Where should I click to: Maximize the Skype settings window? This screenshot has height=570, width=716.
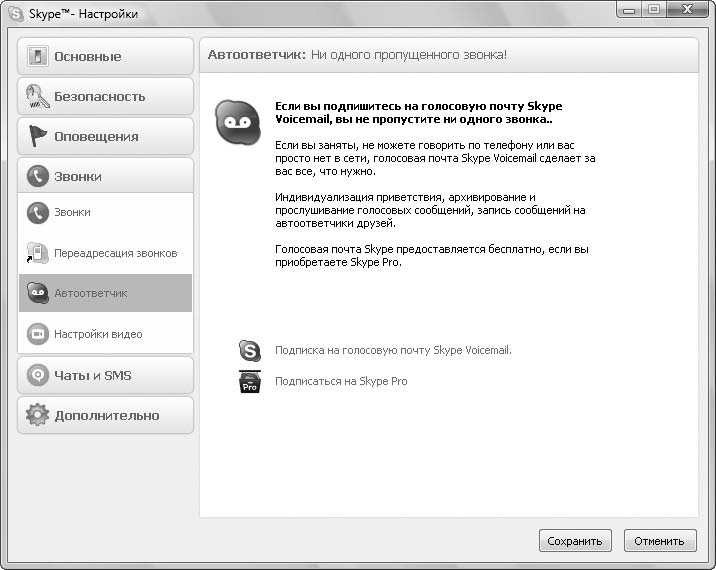click(x=654, y=10)
